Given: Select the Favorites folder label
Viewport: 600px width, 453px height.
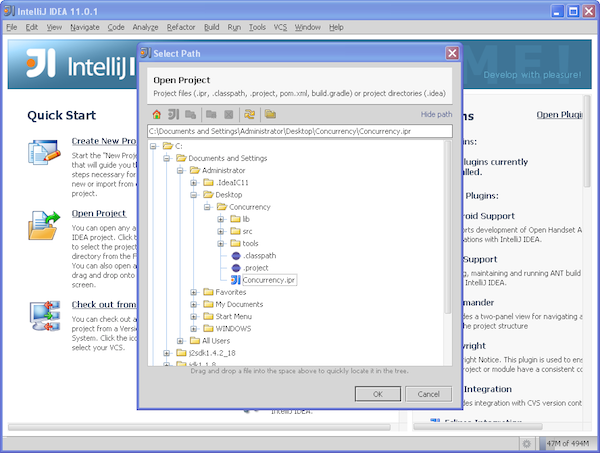Looking at the screenshot, I should tap(231, 292).
